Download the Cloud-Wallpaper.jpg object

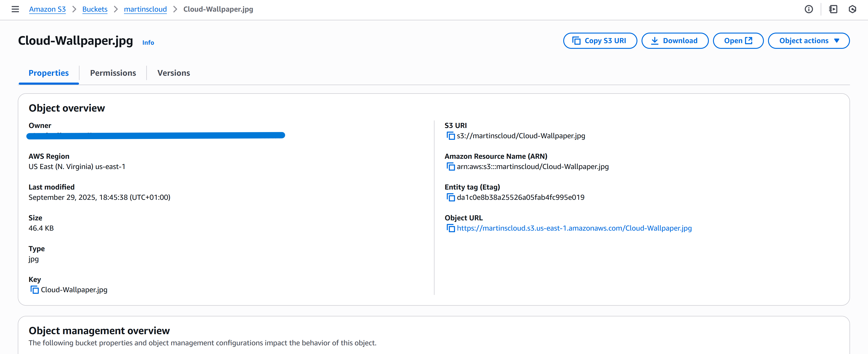point(675,41)
